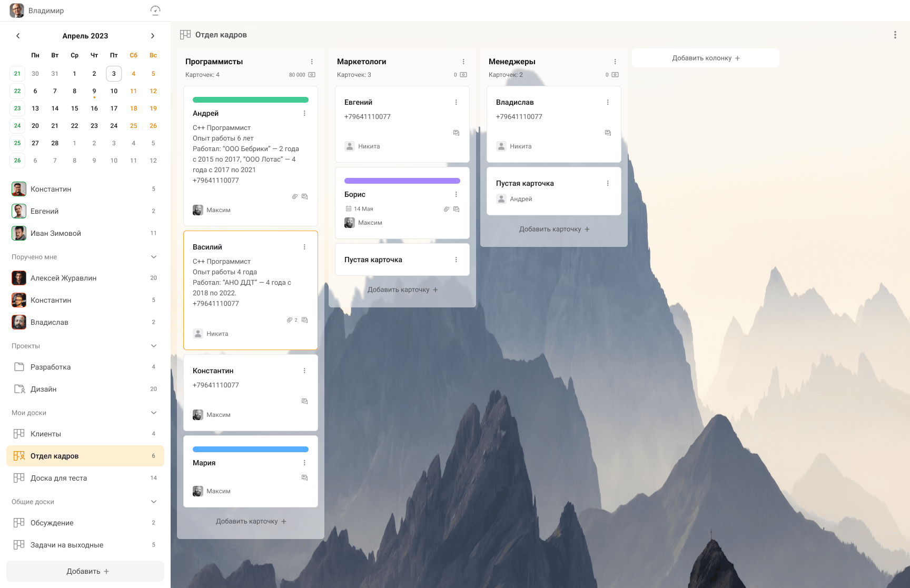This screenshot has height=588, width=910.
Task: Select the Разработка project
Action: coord(51,367)
